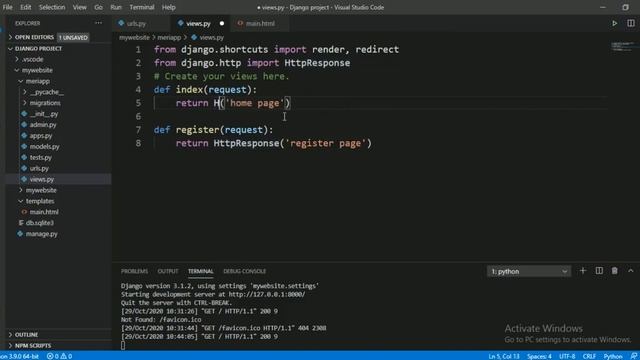
Task: Open db.sqlite3 in the explorer
Action: [40, 223]
